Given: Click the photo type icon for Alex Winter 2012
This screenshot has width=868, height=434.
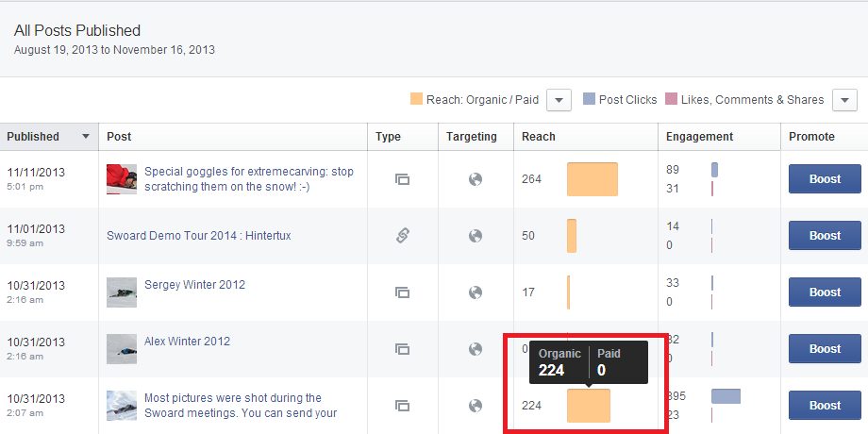Looking at the screenshot, I should click(x=402, y=349).
